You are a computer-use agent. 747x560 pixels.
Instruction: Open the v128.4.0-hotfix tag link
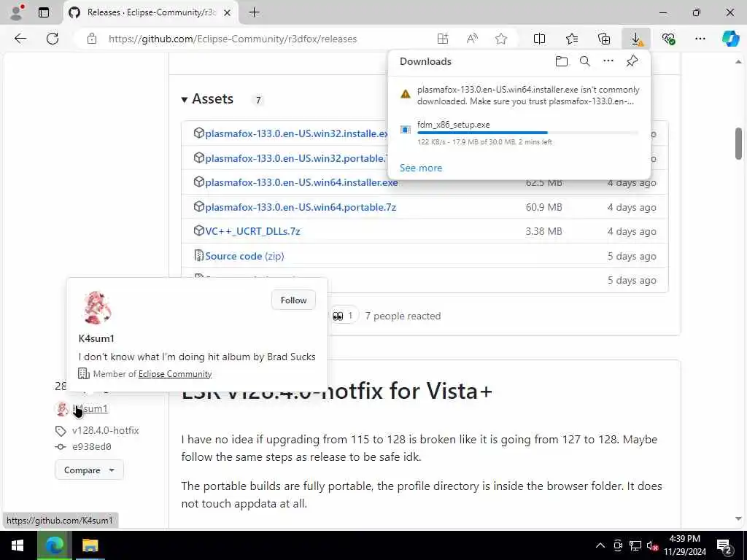(x=105, y=430)
